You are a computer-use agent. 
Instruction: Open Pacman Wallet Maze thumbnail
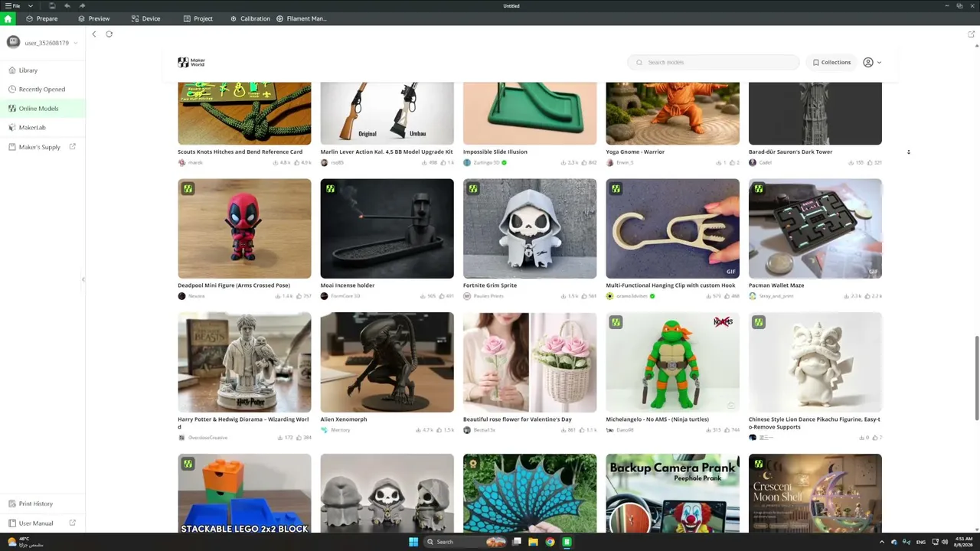point(815,229)
